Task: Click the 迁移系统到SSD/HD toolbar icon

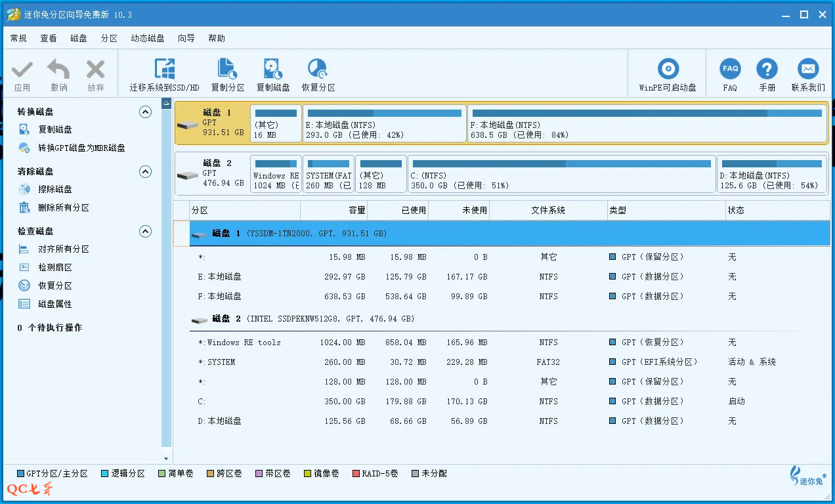Action: click(164, 69)
